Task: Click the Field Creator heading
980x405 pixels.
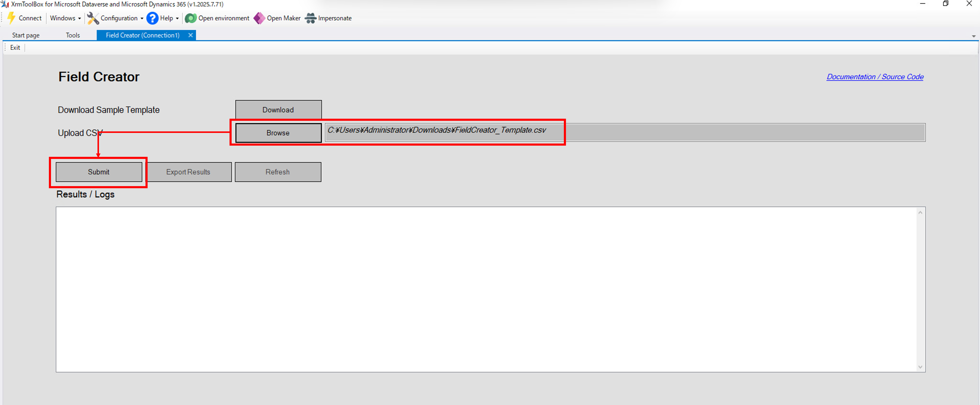Action: (x=99, y=77)
